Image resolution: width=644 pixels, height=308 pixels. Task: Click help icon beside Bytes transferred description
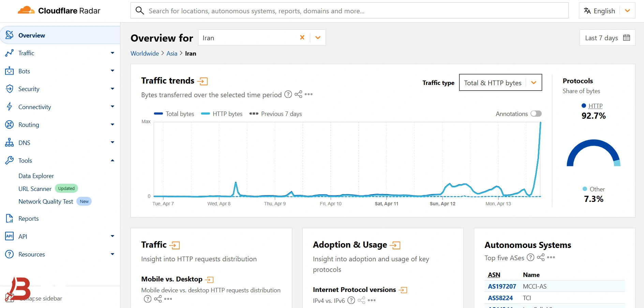point(288,94)
